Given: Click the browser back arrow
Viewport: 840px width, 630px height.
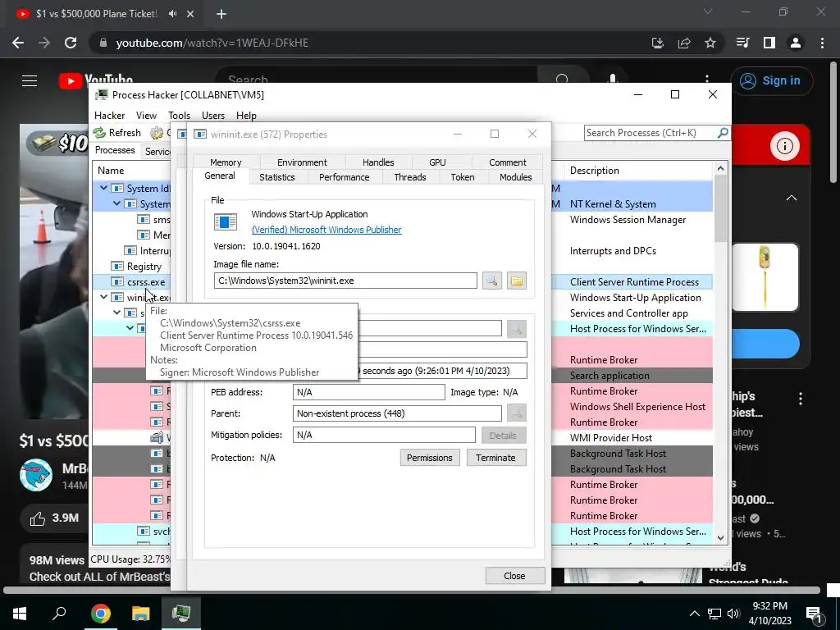Looking at the screenshot, I should (x=18, y=43).
